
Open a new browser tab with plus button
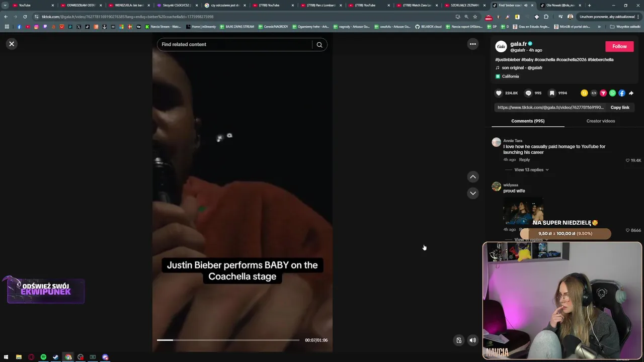[589, 5]
